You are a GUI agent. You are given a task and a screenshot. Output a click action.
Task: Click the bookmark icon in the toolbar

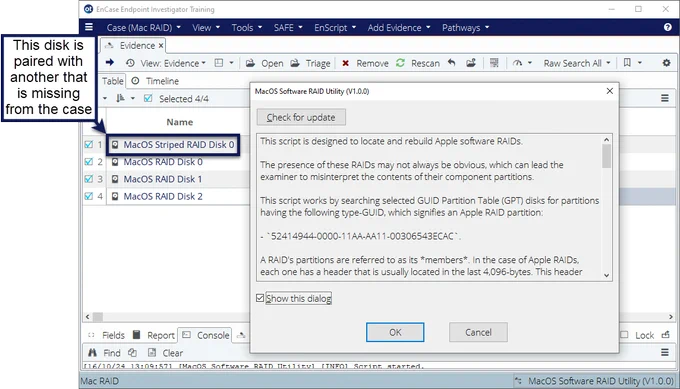[x=627, y=63]
